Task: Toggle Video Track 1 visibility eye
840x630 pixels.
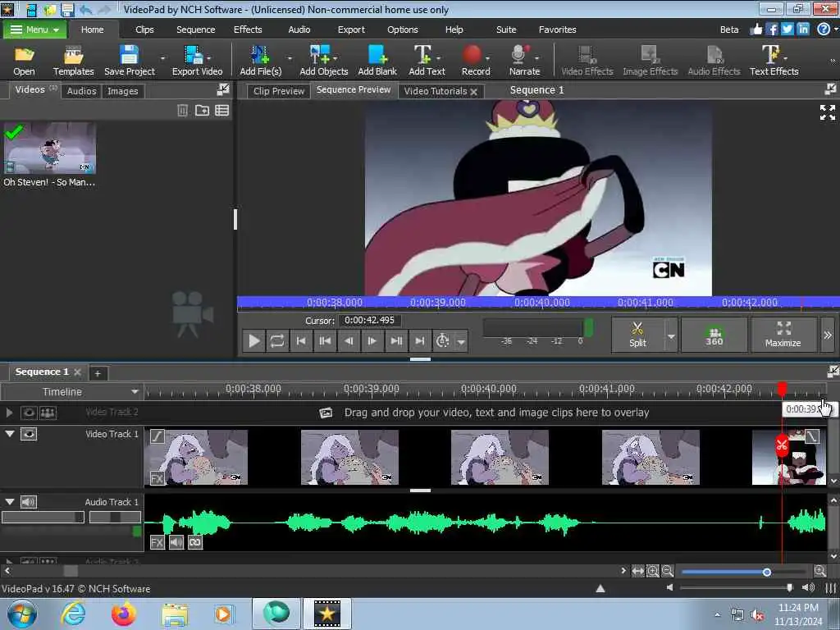Action: pyautogui.click(x=29, y=434)
